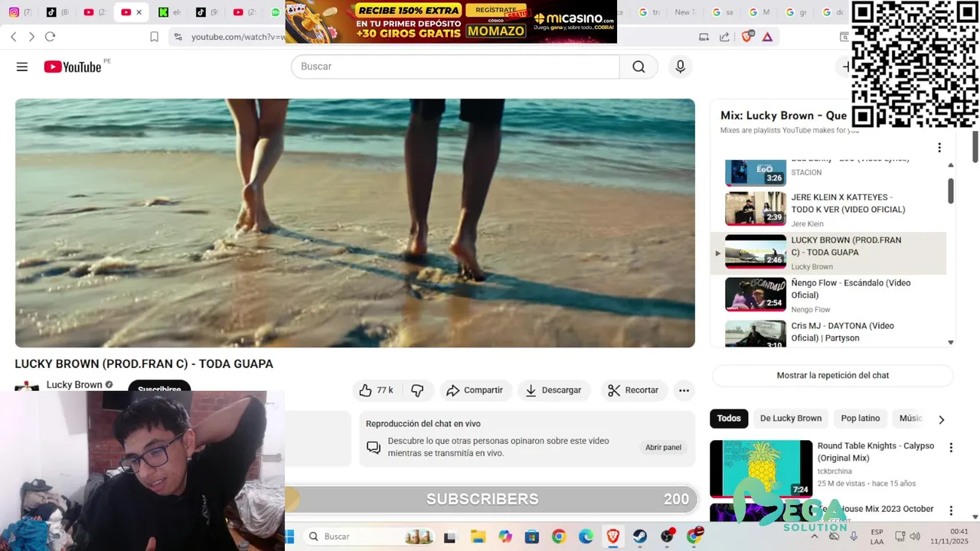Image resolution: width=980 pixels, height=551 pixels.
Task: Click the micasino banner advertisement
Action: 451,21
